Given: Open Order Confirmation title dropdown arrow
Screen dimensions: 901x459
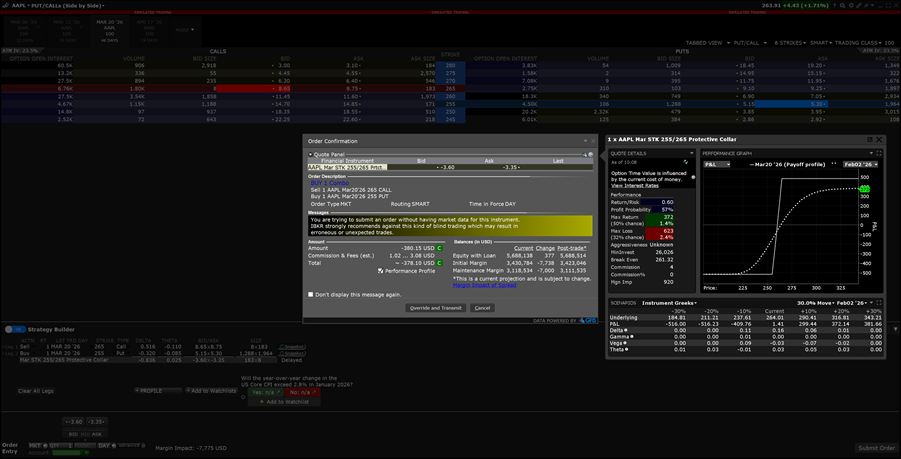Looking at the screenshot, I should coord(585,141).
